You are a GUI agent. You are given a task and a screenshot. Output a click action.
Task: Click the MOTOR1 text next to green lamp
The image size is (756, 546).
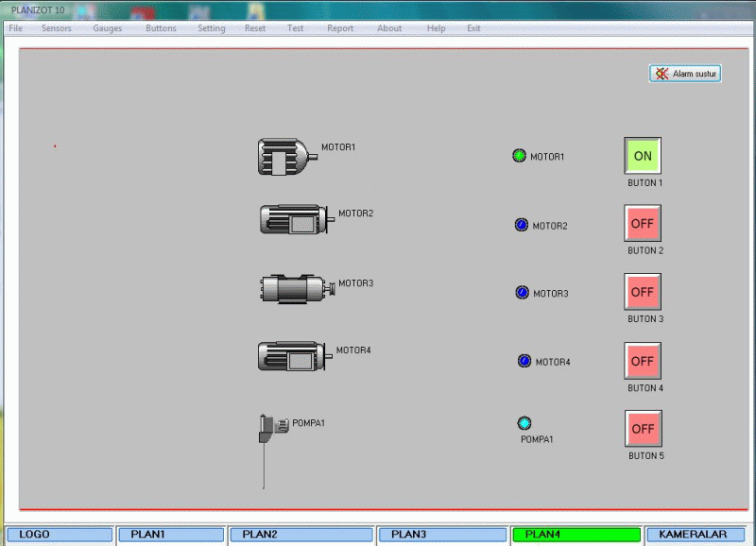[x=547, y=157]
